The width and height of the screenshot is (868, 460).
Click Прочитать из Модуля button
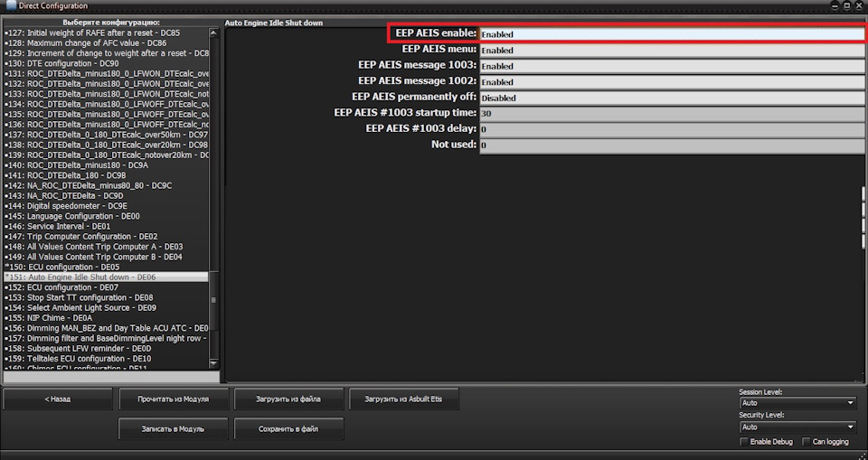(174, 399)
